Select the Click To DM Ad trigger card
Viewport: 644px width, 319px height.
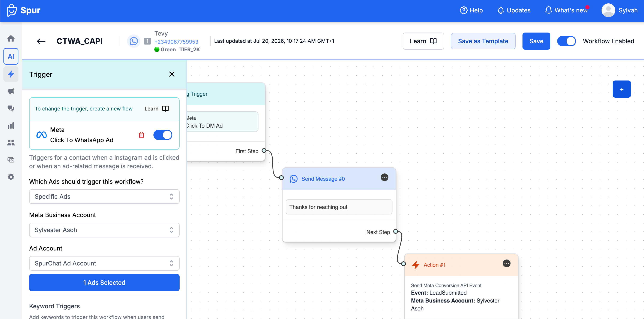pos(222,122)
